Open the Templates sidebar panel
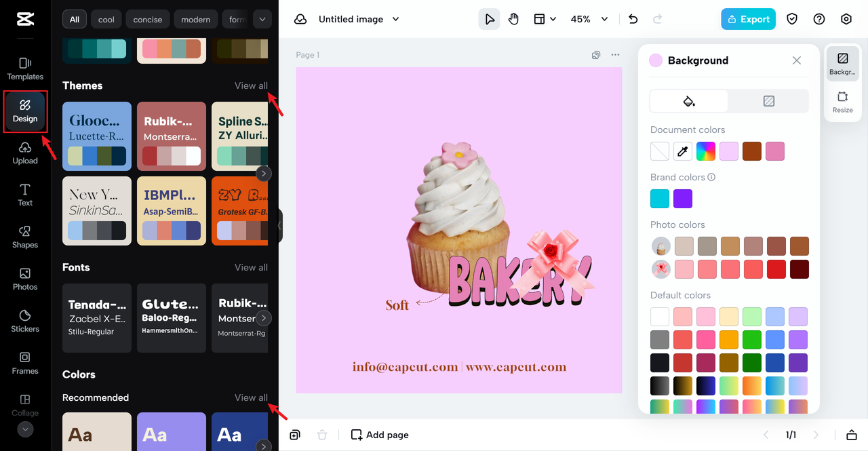Viewport: 868px width, 451px height. (x=25, y=68)
